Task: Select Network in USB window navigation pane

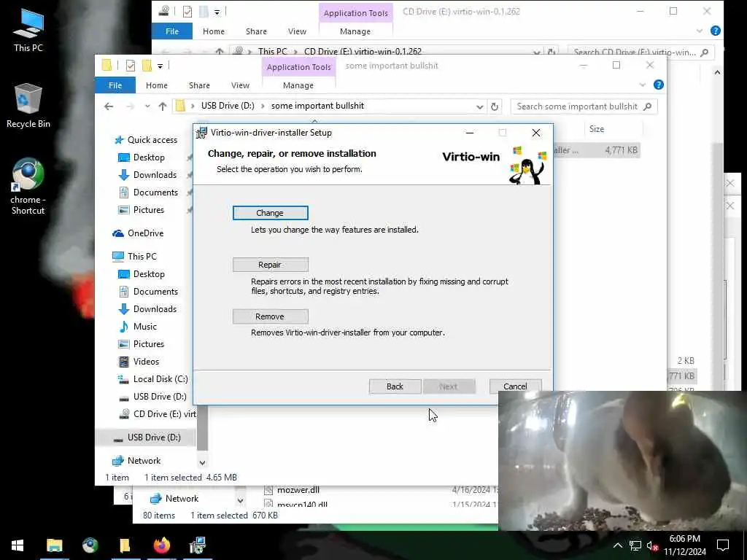Action: coord(136,461)
